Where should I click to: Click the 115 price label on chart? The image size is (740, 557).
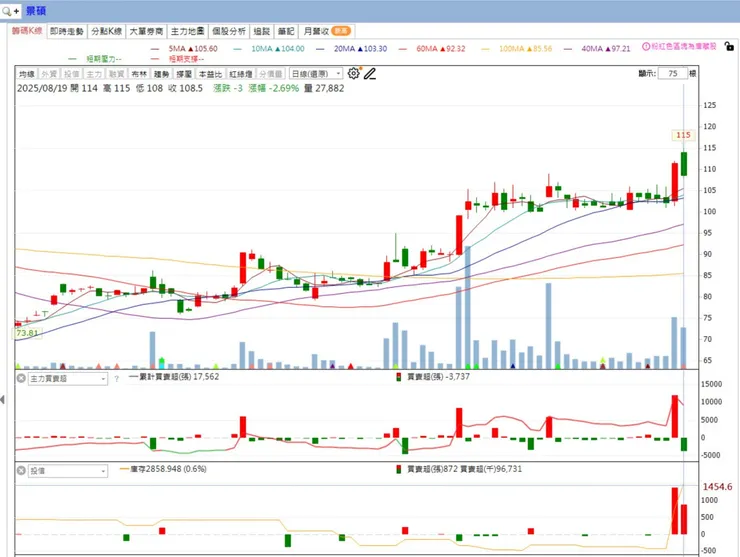click(683, 135)
